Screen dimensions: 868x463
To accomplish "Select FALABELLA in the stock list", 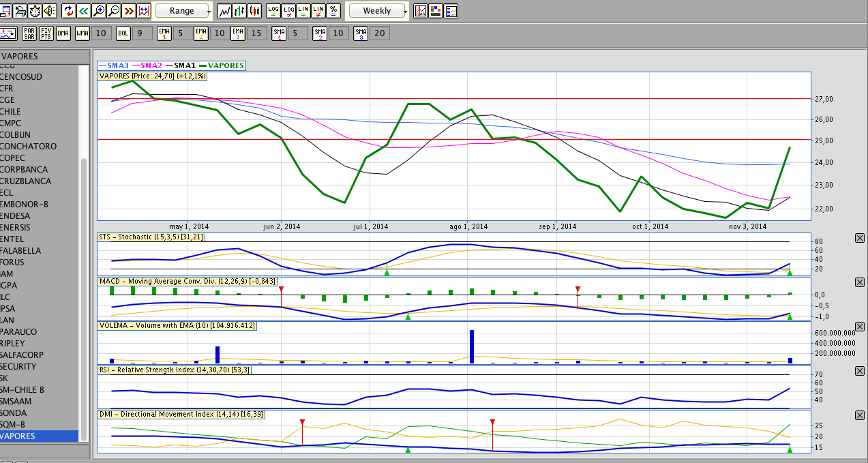I will coord(21,250).
